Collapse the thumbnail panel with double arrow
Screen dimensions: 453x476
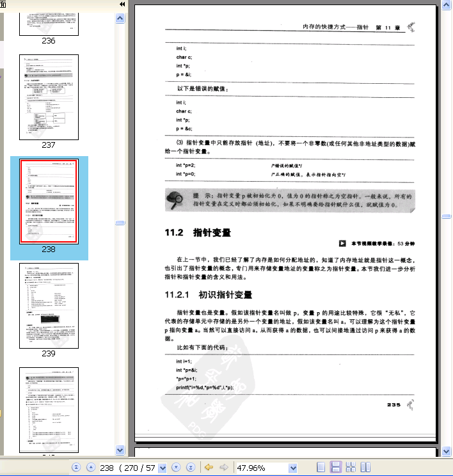click(x=122, y=4)
